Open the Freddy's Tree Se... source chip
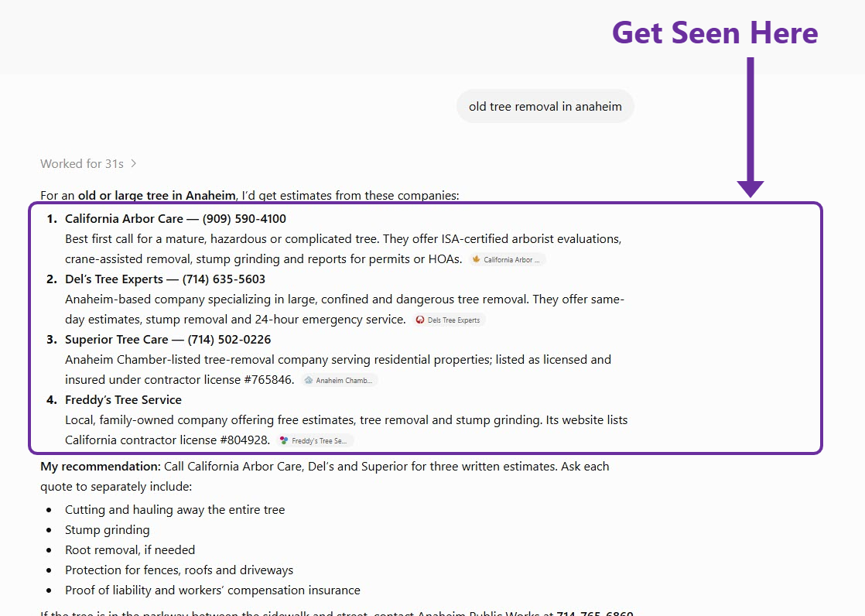865x616 pixels. [315, 440]
